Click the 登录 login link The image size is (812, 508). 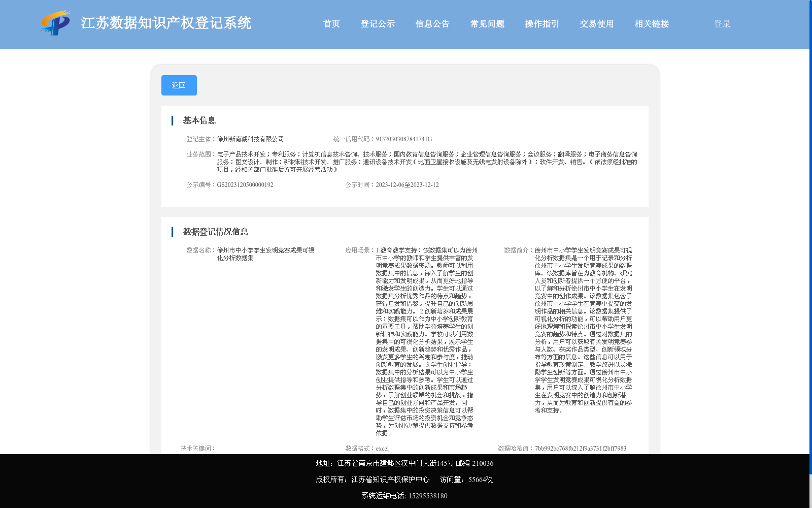722,24
